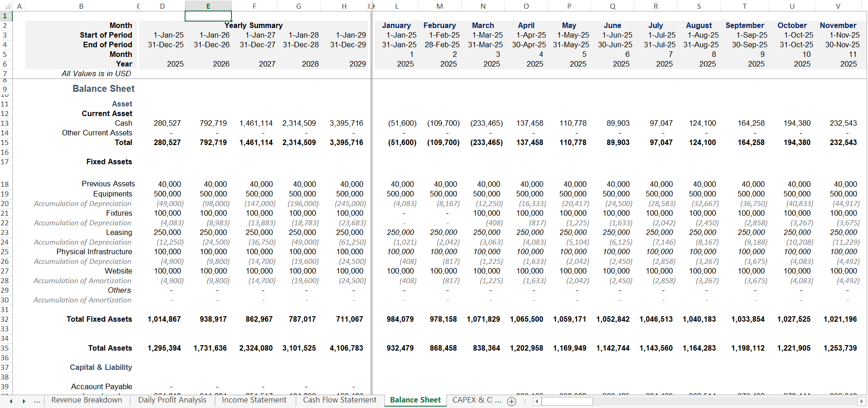This screenshot has width=868, height=408.
Task: Click the Start of Period label
Action: coord(106,35)
